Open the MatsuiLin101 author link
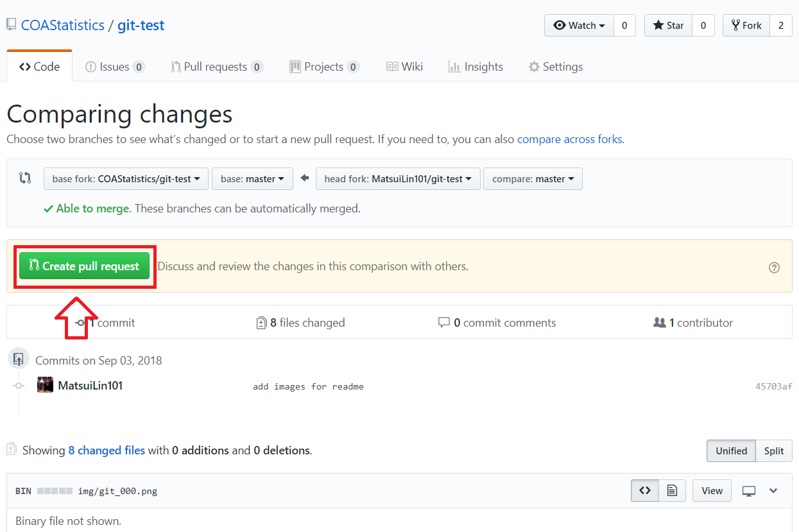Screen dimensions: 799x532 [x=90, y=386]
